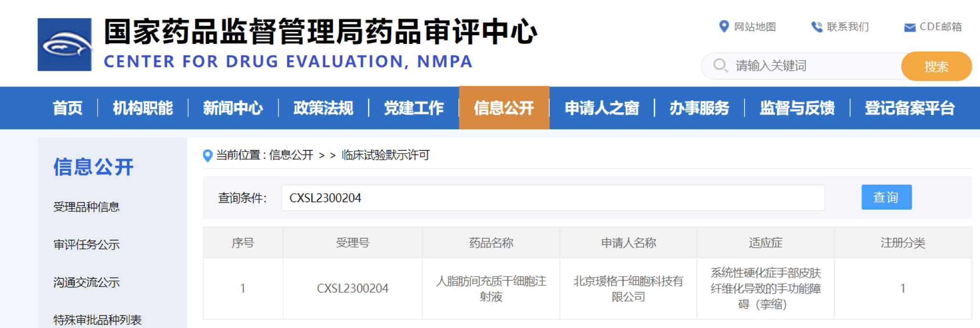Open the 首页 home menu item
The width and height of the screenshot is (980, 328).
pos(67,108)
